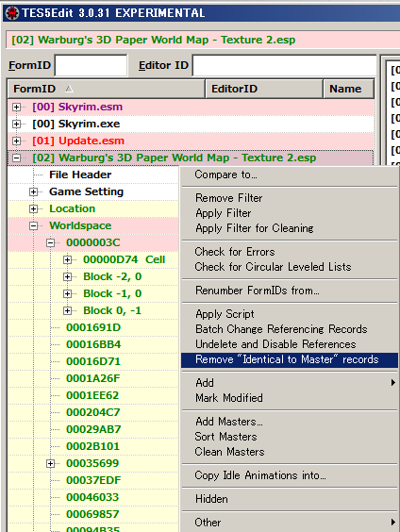Expand Block 0, -1
This screenshot has height=532, width=400.
[x=67, y=310]
